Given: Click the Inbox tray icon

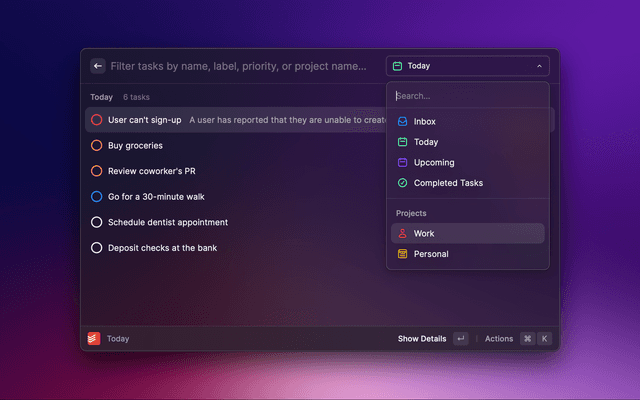Looking at the screenshot, I should (x=402, y=121).
